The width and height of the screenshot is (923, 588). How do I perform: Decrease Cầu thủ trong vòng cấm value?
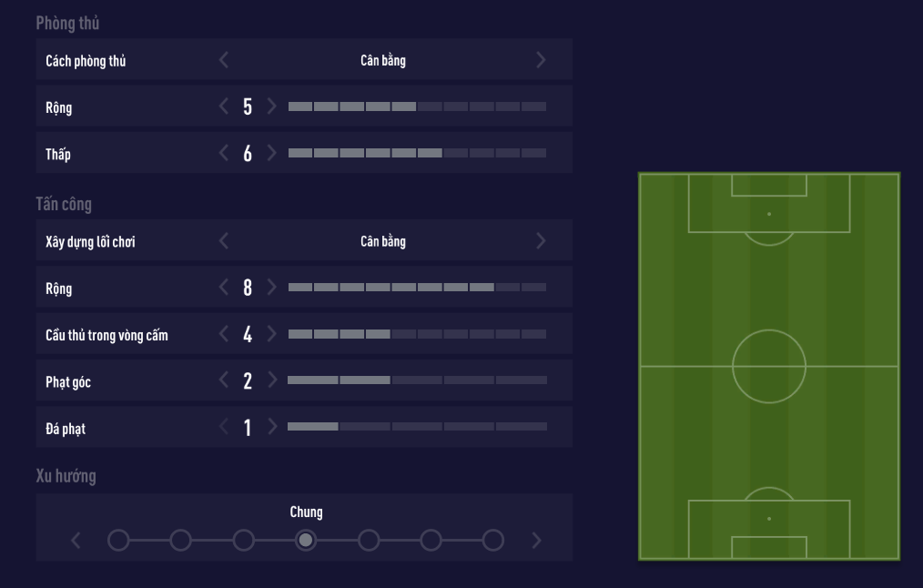pos(224,335)
